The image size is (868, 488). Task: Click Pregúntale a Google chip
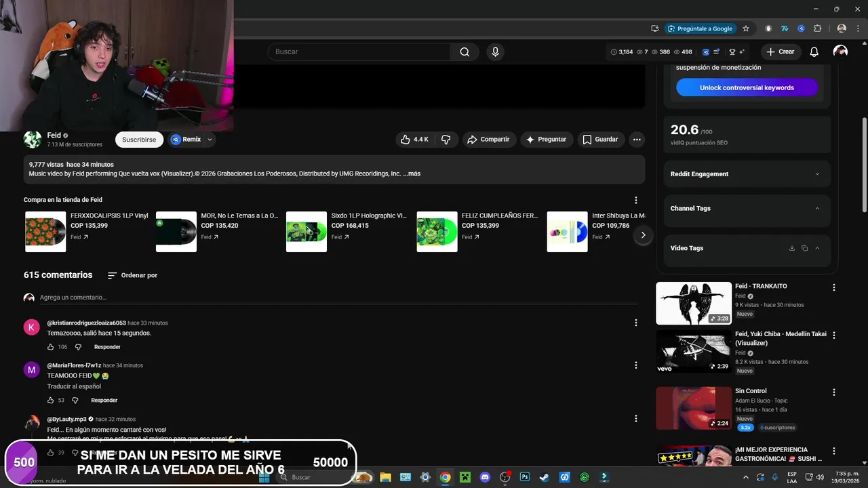point(701,28)
